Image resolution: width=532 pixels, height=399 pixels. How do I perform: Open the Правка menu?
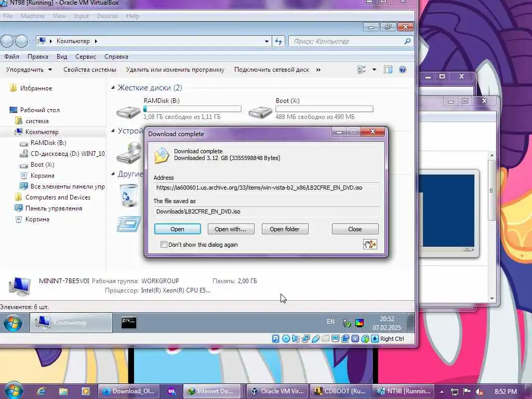point(37,57)
